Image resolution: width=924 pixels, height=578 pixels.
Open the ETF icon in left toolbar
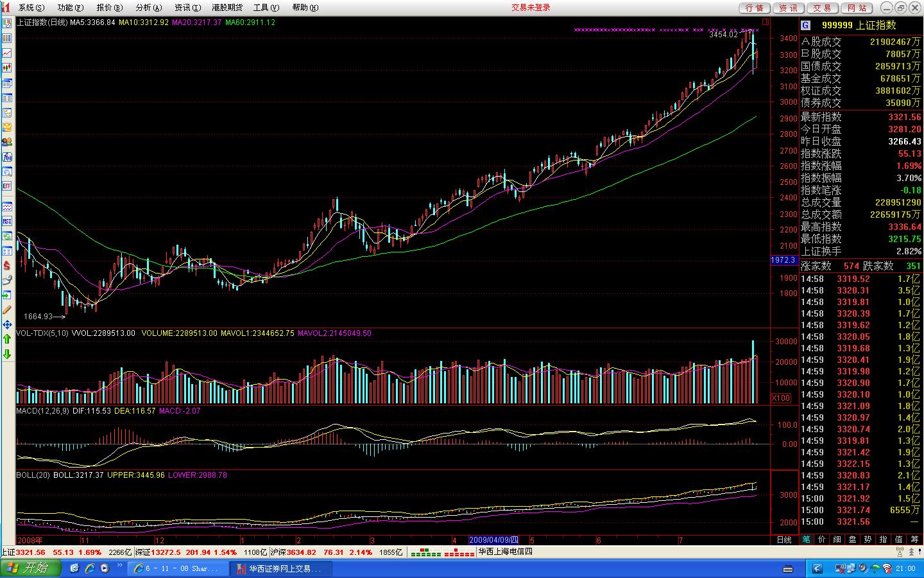tap(7, 186)
